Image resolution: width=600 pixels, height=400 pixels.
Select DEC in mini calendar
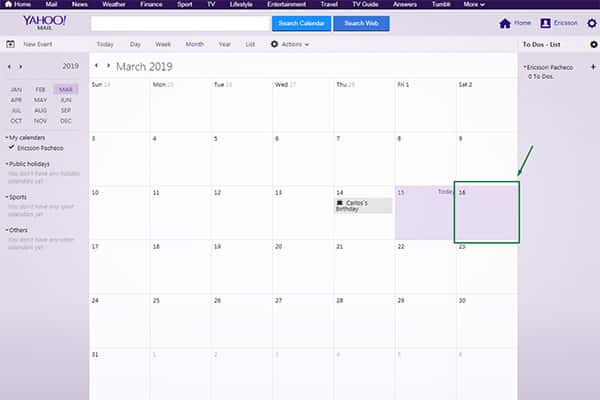click(x=66, y=121)
